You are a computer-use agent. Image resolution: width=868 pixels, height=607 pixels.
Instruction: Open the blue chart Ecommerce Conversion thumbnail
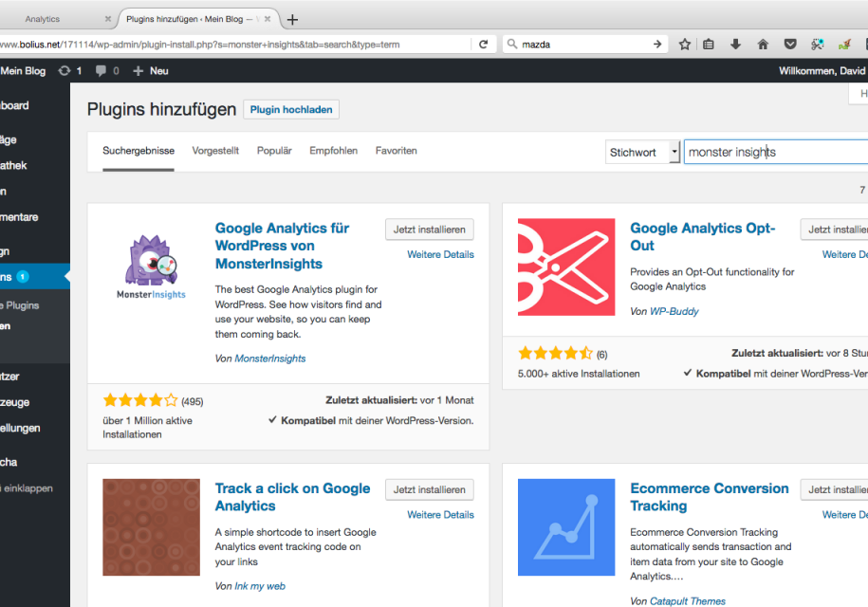[566, 527]
